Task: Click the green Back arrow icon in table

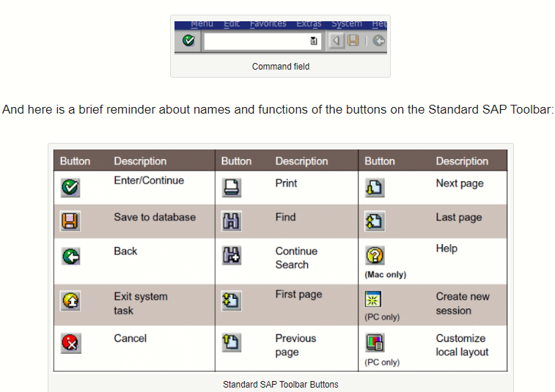Action: coord(71,256)
